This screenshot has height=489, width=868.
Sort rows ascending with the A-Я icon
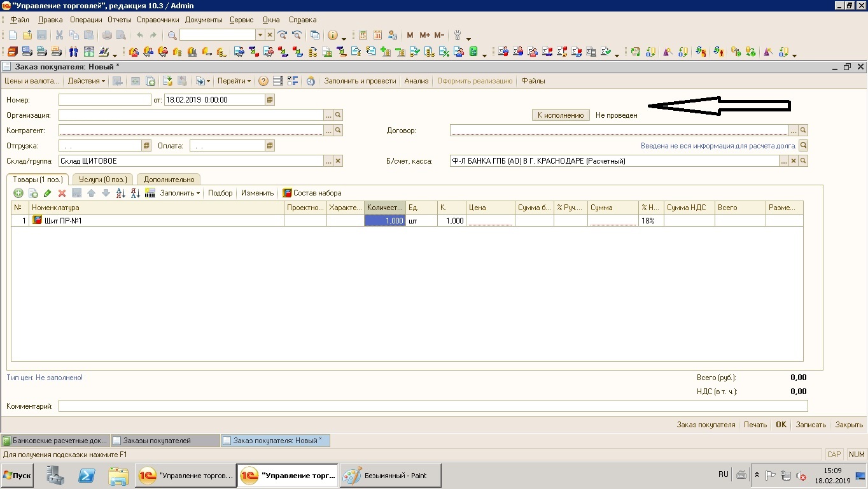click(120, 193)
